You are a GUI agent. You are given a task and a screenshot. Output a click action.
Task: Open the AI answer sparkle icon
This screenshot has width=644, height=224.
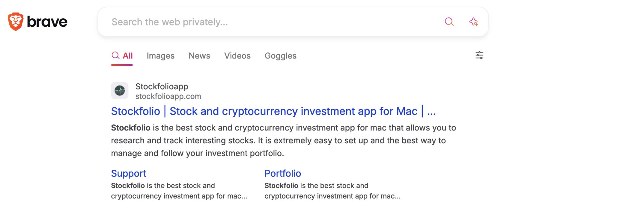click(x=473, y=22)
